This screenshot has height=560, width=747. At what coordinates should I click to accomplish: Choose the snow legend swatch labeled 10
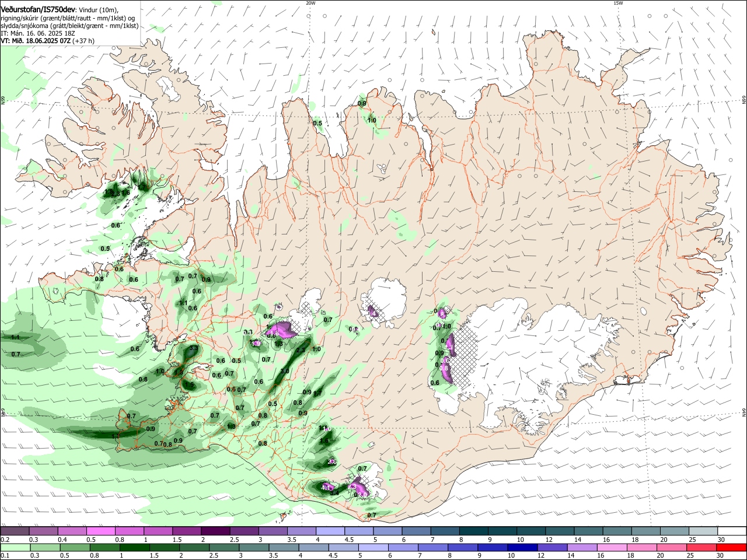point(531,531)
